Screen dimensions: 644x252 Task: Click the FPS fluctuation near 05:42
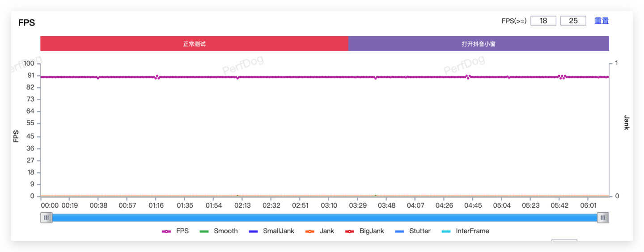tap(562, 77)
